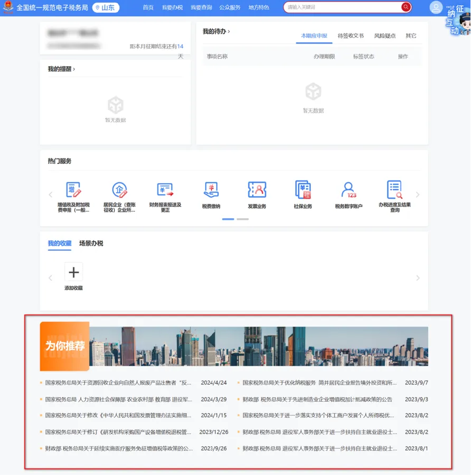Switch to 场景办税 tab
The height and width of the screenshot is (476, 471).
[91, 243]
